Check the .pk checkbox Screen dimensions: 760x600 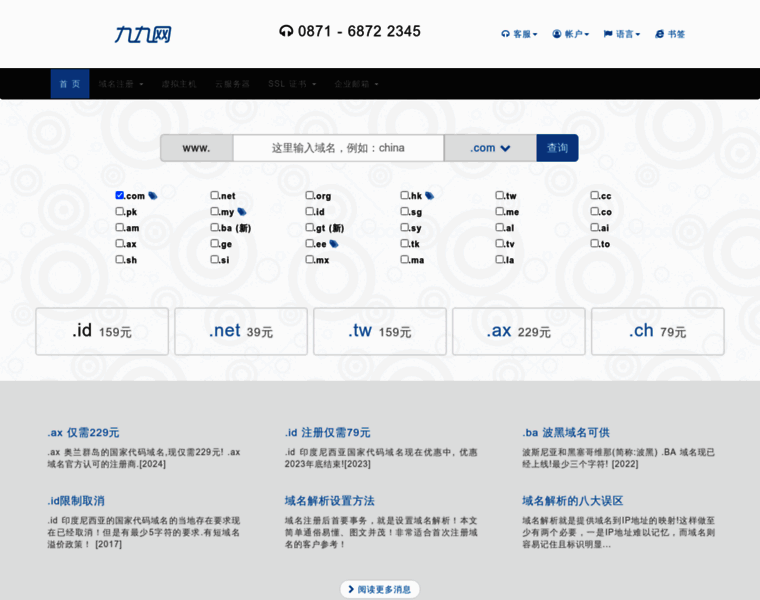pyautogui.click(x=120, y=211)
